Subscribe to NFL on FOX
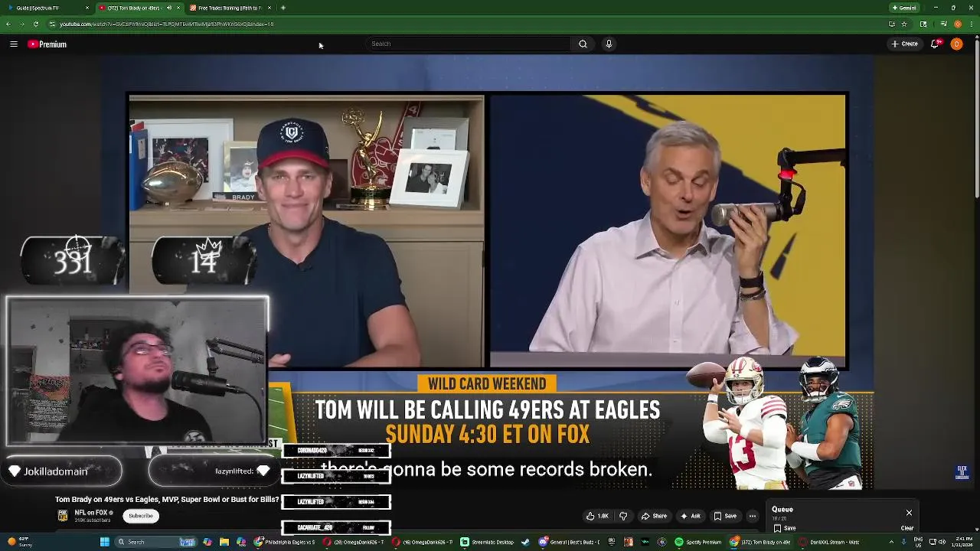The width and height of the screenshot is (980, 551). pos(140,516)
